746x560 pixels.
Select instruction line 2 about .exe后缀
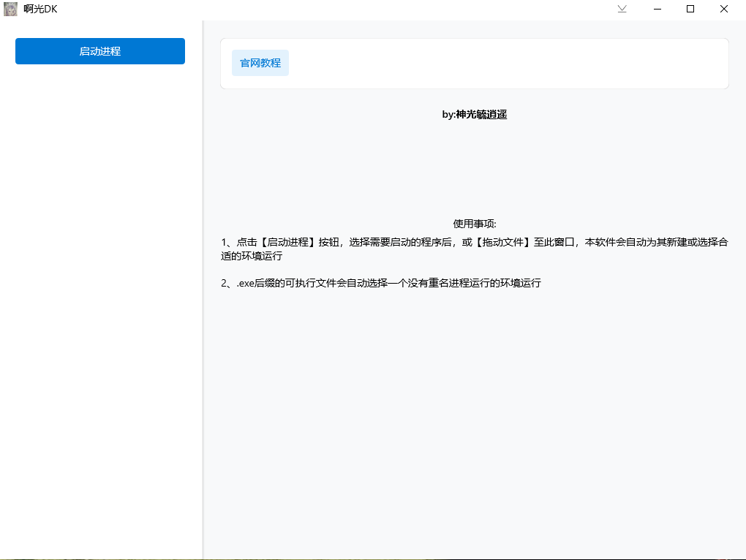(x=380, y=284)
